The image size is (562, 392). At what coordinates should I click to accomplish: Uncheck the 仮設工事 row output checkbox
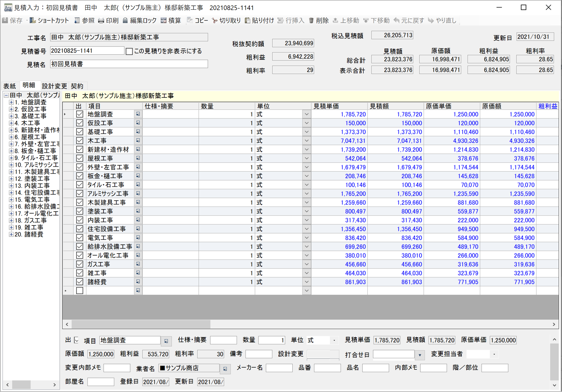click(80, 123)
